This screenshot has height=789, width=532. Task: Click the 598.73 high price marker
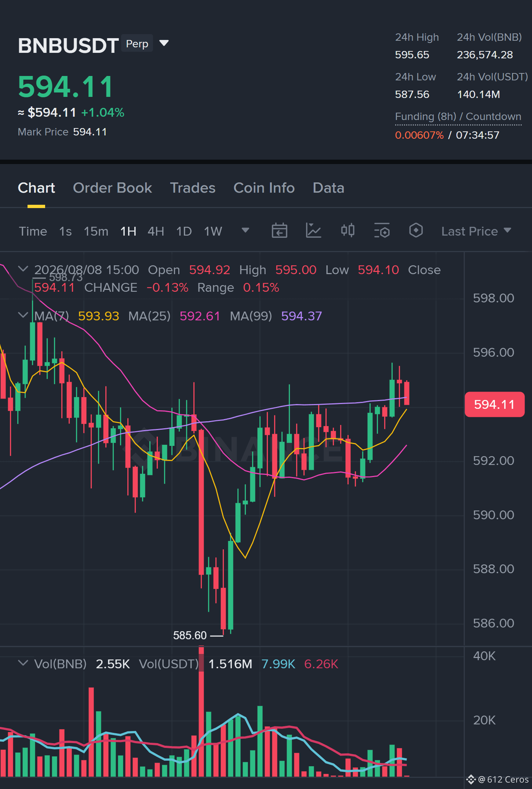[x=66, y=277]
